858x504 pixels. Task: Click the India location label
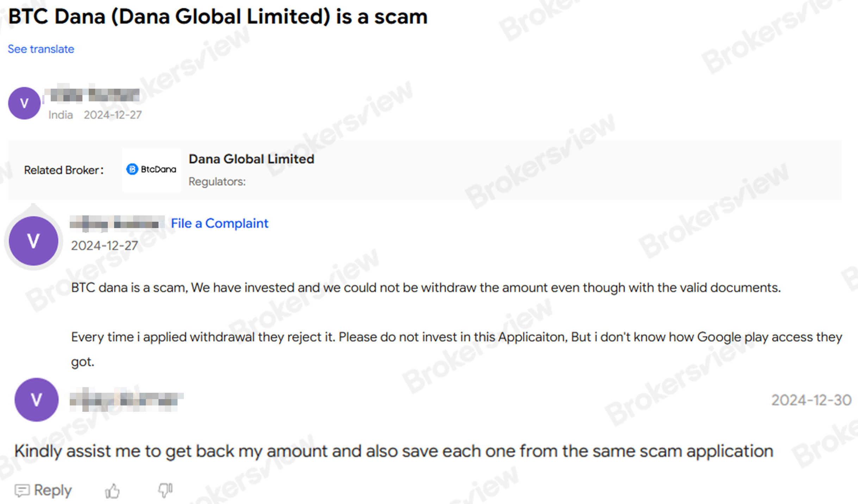tap(60, 115)
